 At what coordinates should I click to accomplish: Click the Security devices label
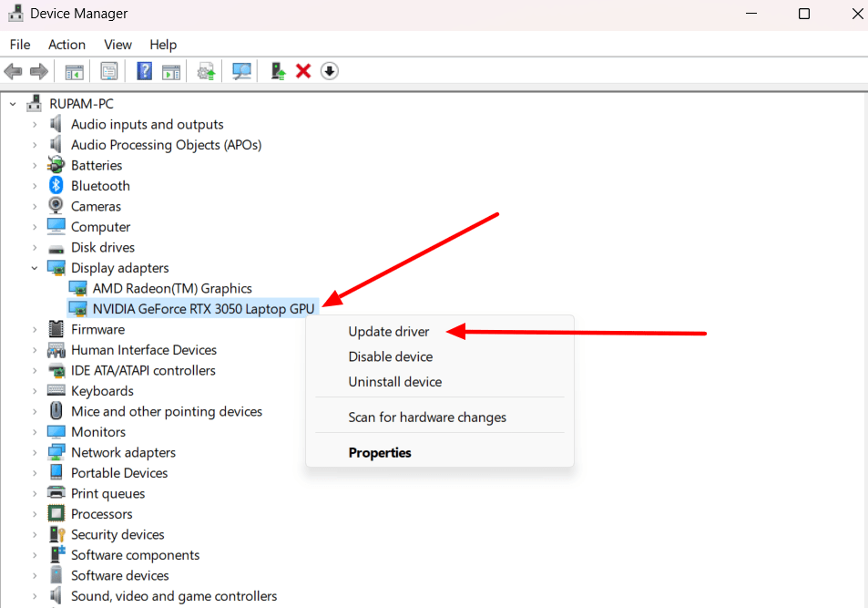tap(117, 534)
